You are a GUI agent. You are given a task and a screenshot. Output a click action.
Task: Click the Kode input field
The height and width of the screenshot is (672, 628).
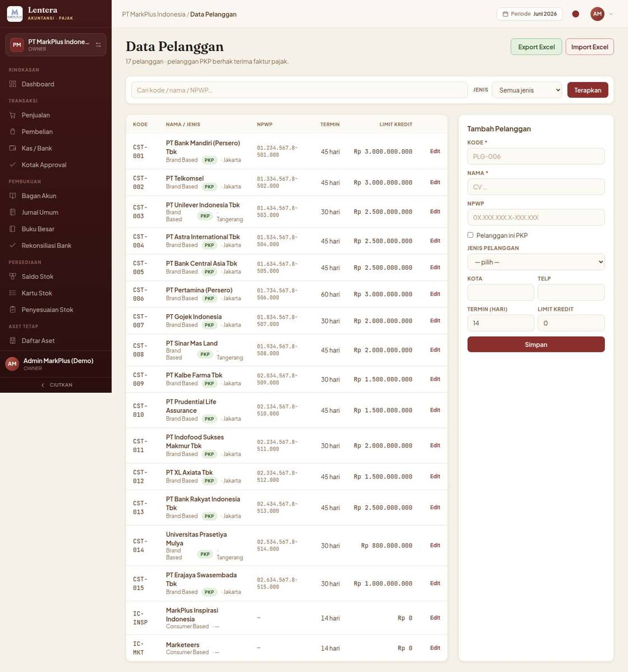pos(536,157)
